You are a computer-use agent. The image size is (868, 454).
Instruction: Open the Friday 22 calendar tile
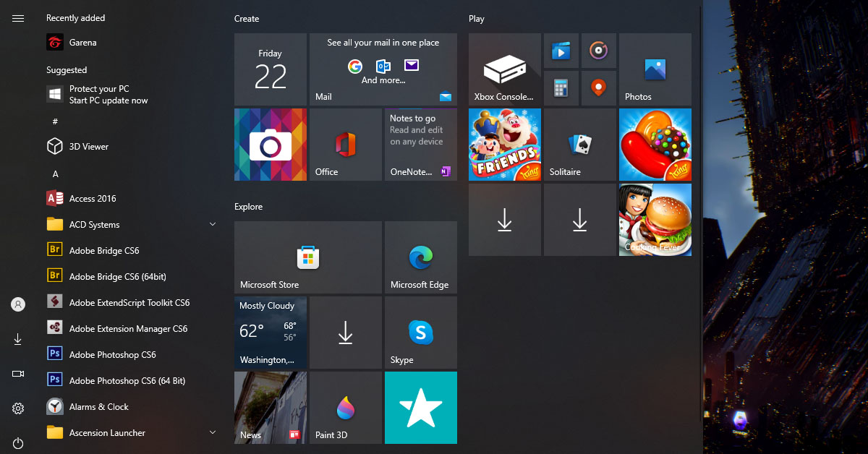pos(271,69)
